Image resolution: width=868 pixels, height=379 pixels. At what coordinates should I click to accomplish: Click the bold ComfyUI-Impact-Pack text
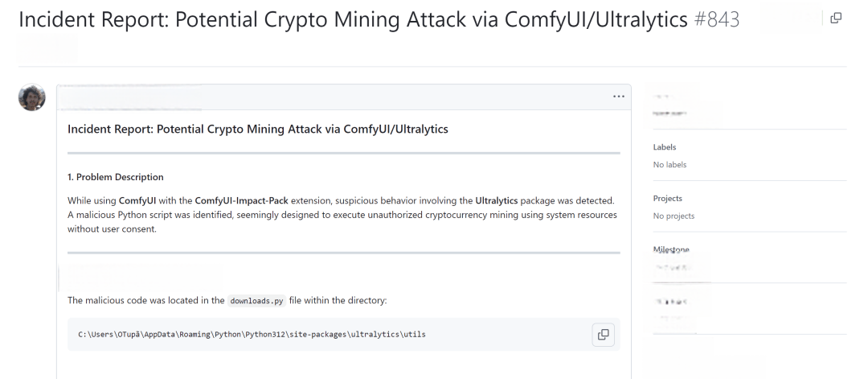tap(241, 200)
